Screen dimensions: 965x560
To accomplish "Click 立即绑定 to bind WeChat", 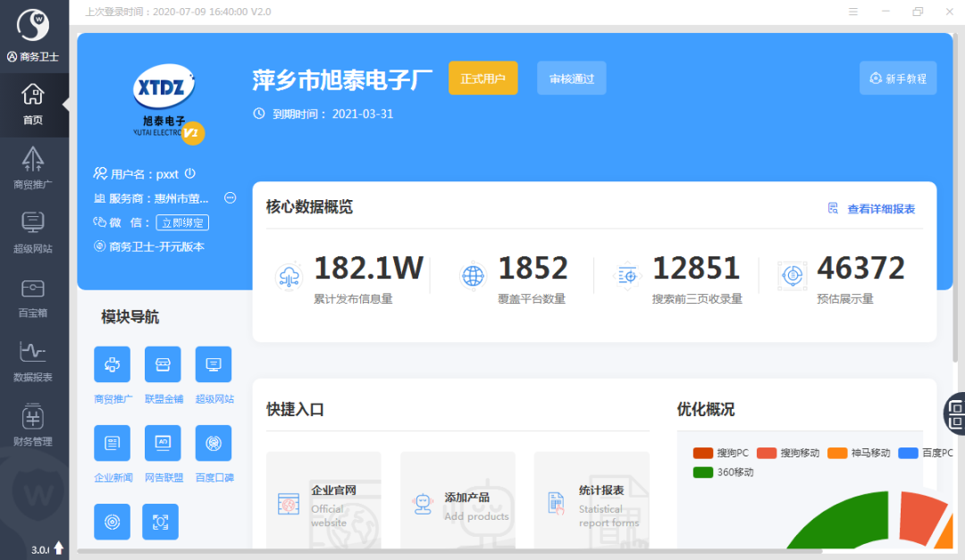I will (182, 222).
